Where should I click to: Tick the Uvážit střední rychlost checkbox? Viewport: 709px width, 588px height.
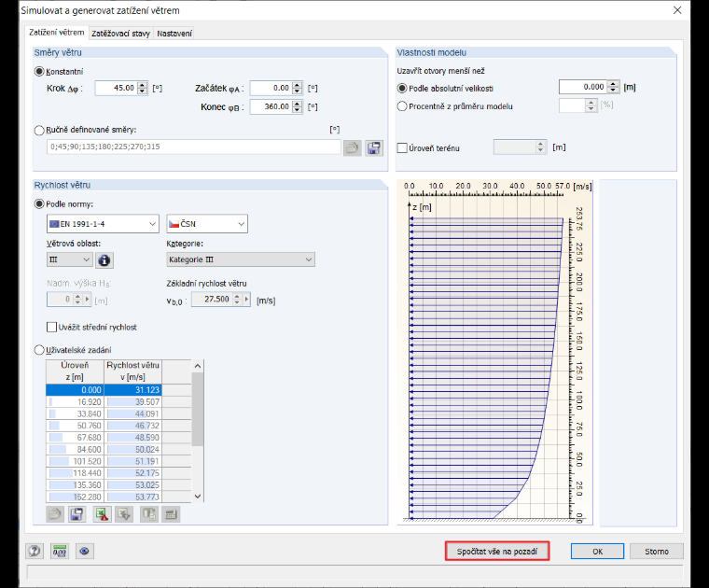[x=51, y=327]
